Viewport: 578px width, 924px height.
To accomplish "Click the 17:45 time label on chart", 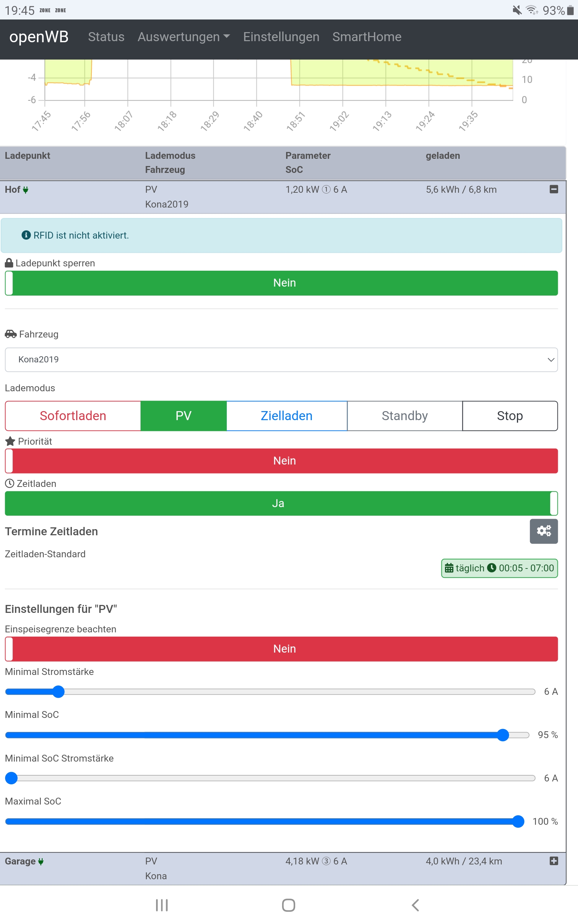I will pos(41,121).
